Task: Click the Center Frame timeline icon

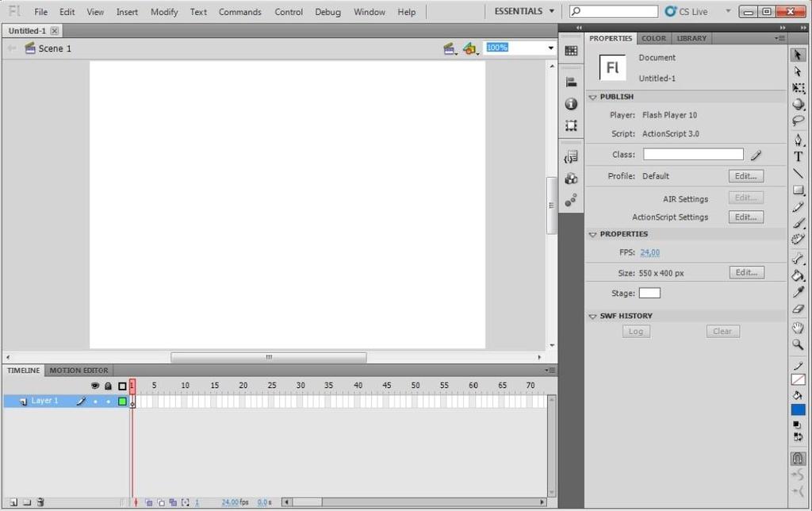Action: click(136, 502)
